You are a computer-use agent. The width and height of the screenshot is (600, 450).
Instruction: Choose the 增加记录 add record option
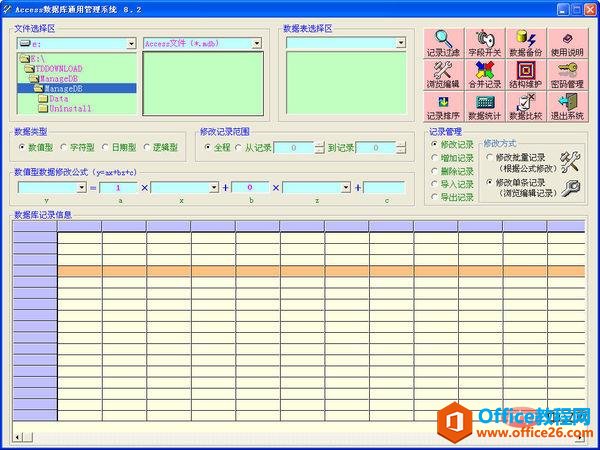point(435,158)
